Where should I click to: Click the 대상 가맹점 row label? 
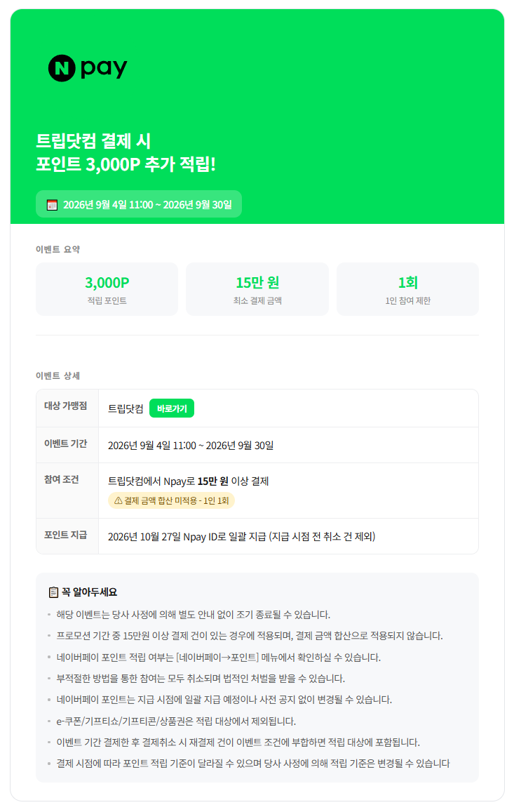pos(66,406)
